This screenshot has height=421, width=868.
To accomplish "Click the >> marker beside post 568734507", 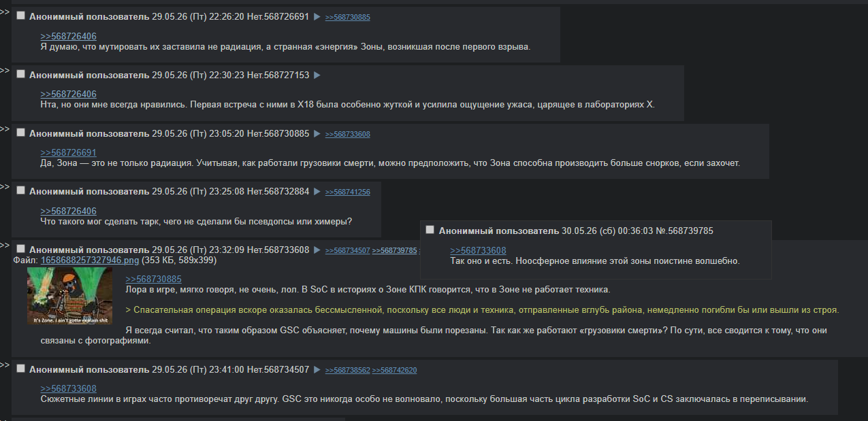I will [5, 365].
